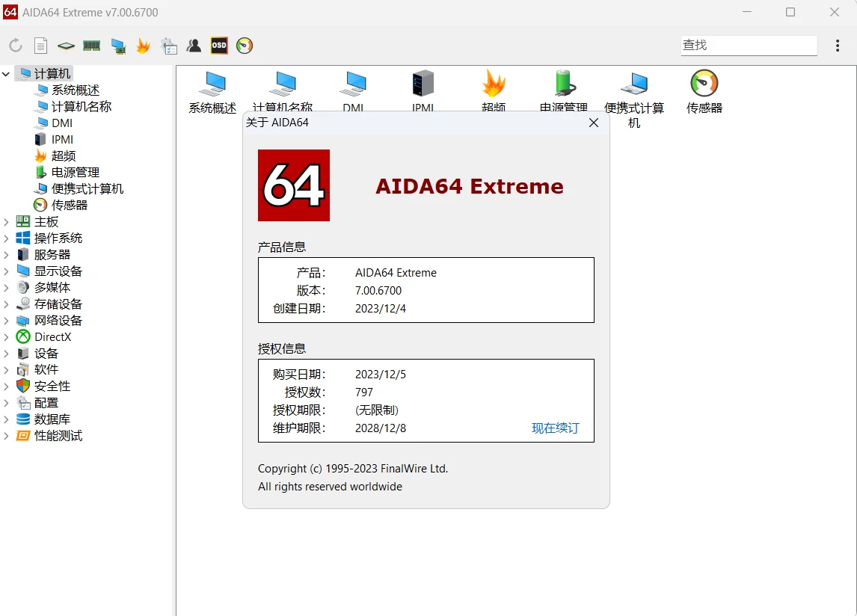The width and height of the screenshot is (857, 616).
Task: Close the 关于 AIDA64 dialog
Action: click(594, 123)
